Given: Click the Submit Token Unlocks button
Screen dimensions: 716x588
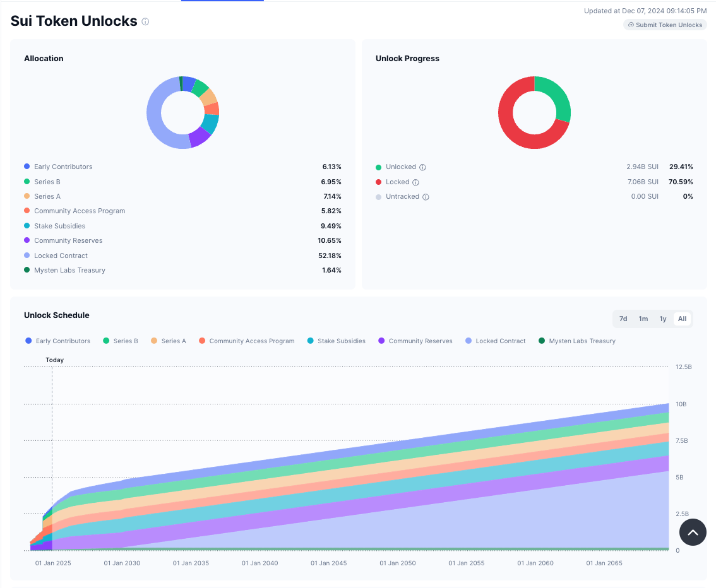Looking at the screenshot, I should pos(665,25).
